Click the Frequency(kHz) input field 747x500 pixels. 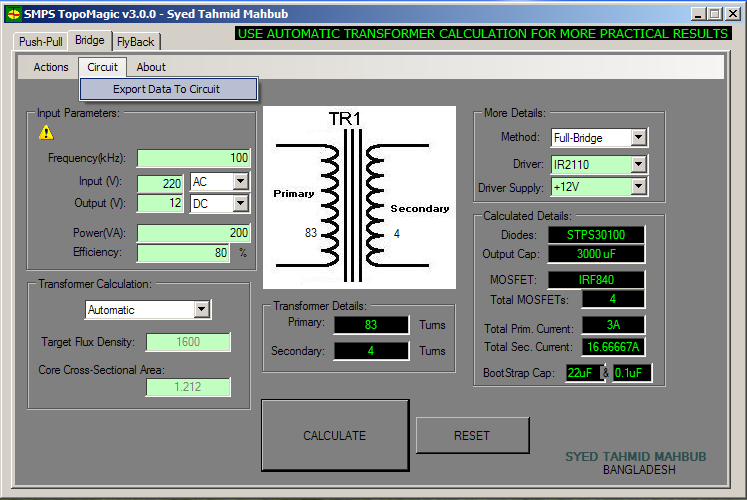pyautogui.click(x=193, y=158)
